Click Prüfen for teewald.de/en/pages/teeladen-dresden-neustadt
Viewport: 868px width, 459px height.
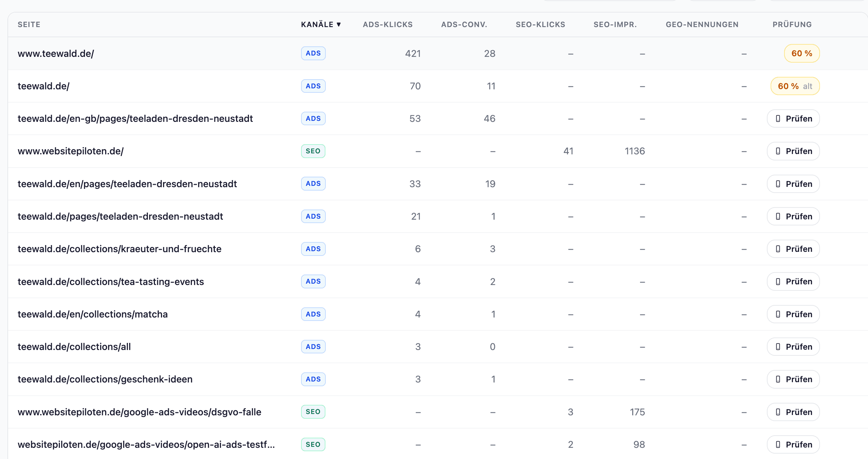tap(793, 184)
